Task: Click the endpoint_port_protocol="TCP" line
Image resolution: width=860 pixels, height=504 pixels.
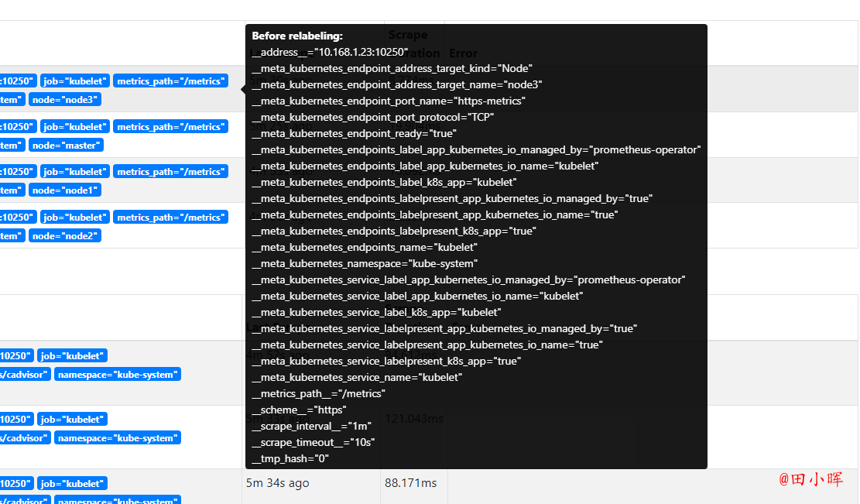Action: coord(373,118)
